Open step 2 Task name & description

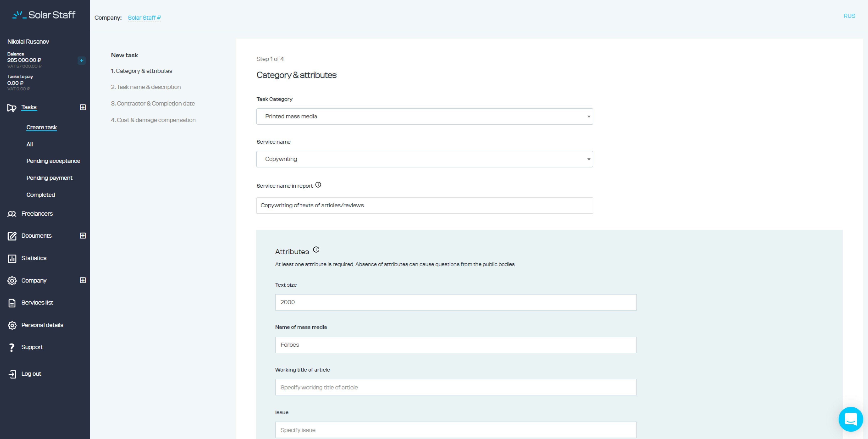tap(146, 87)
